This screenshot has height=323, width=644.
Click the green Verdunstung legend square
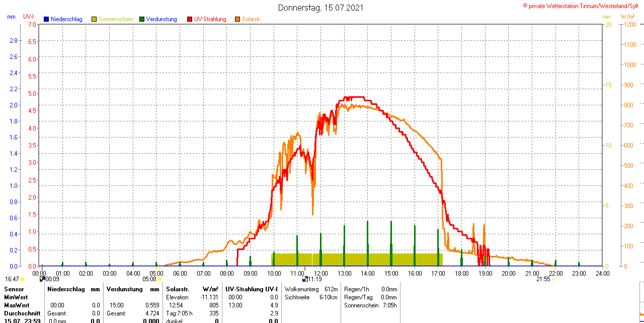[x=142, y=19]
